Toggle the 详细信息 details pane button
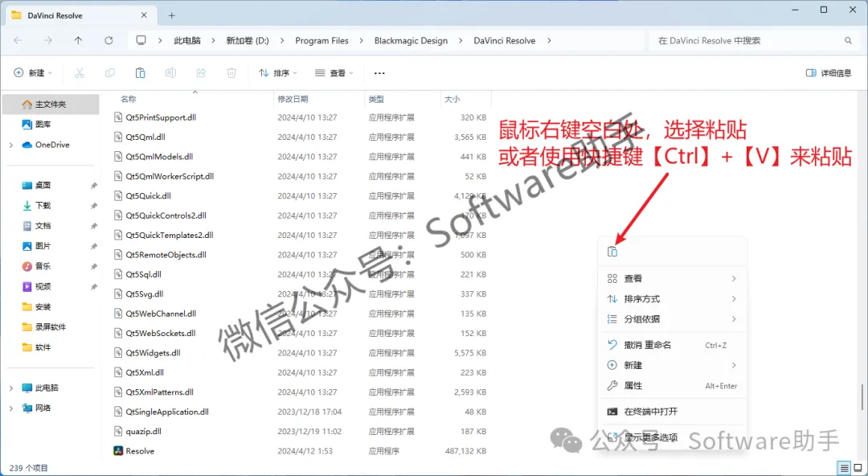Viewport: 868px width, 476px height. tap(829, 72)
